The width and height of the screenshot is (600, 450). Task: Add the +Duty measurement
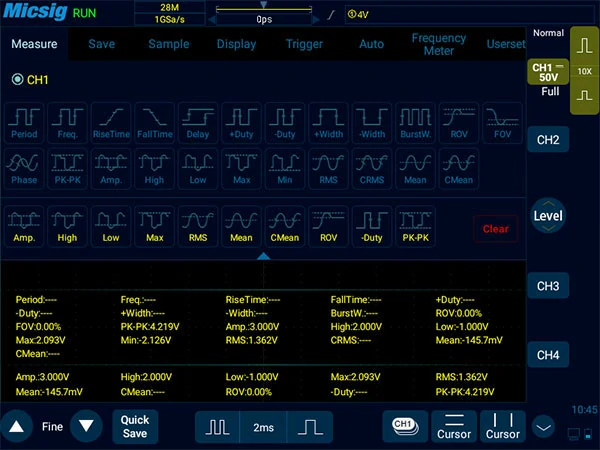pyautogui.click(x=241, y=123)
